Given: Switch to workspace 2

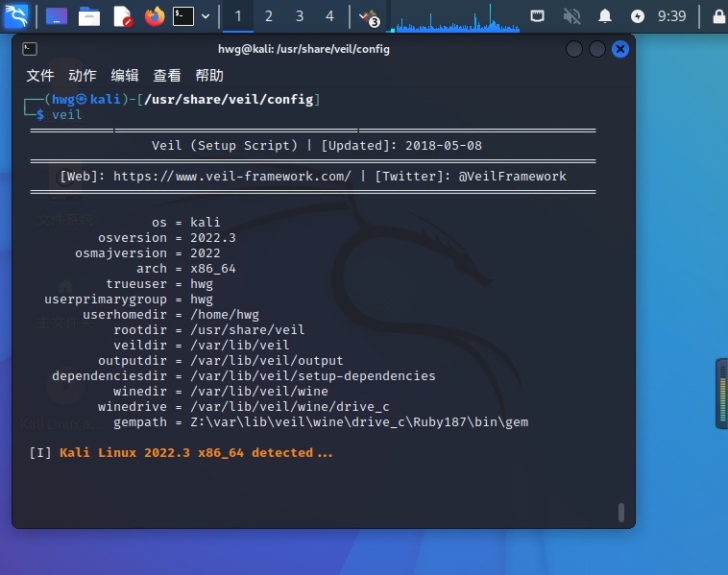Looking at the screenshot, I should point(268,16).
